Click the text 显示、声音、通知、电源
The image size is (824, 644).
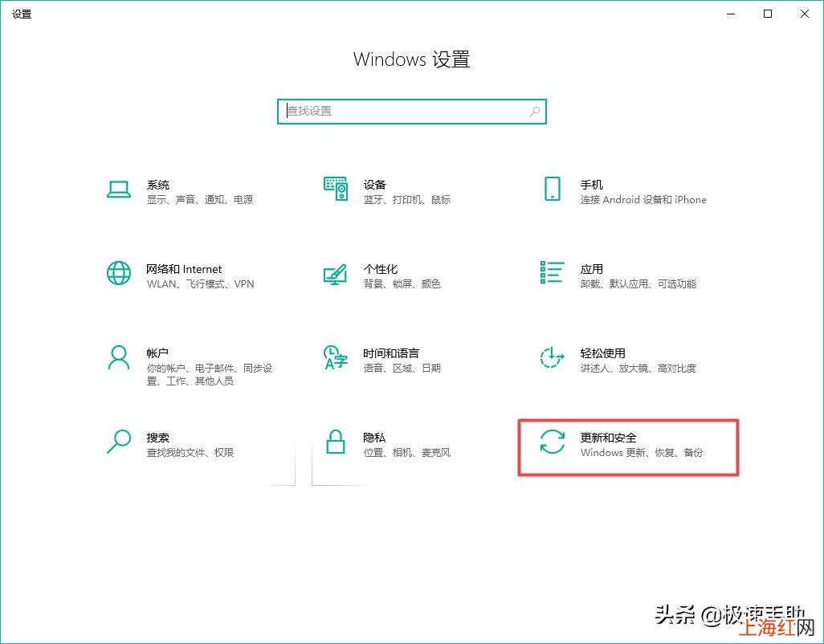[200, 200]
